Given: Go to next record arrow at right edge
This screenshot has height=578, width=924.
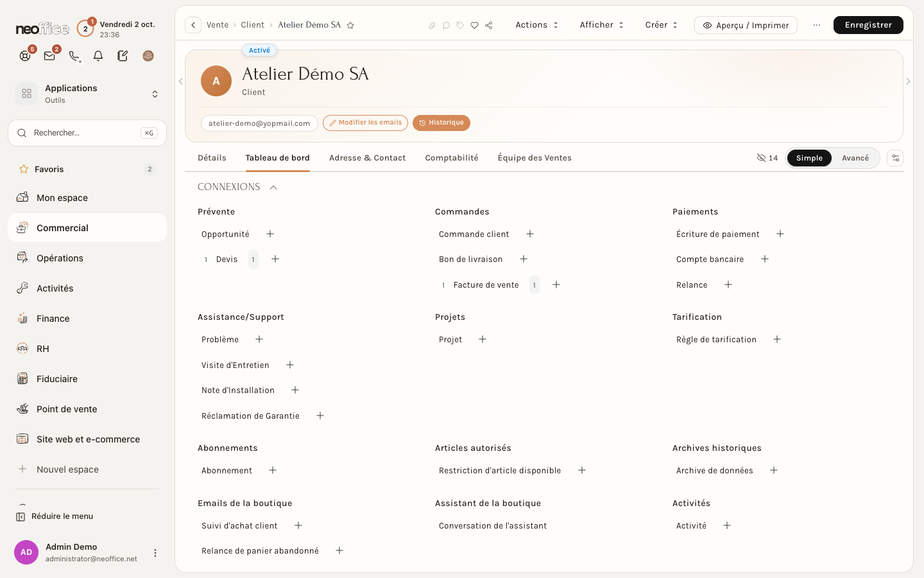Looking at the screenshot, I should pyautogui.click(x=908, y=82).
